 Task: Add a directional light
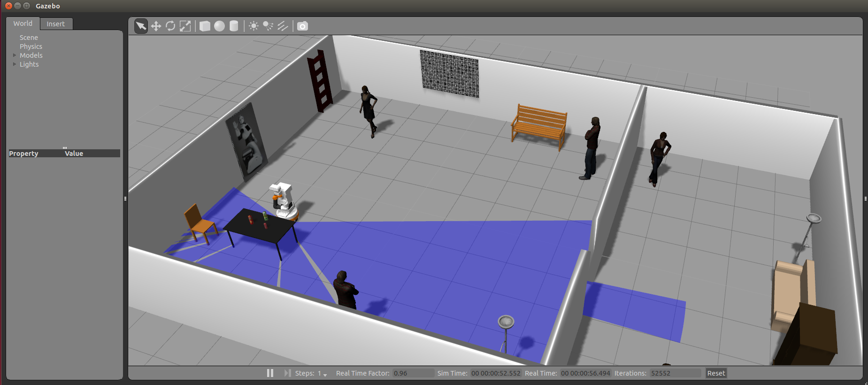click(283, 26)
